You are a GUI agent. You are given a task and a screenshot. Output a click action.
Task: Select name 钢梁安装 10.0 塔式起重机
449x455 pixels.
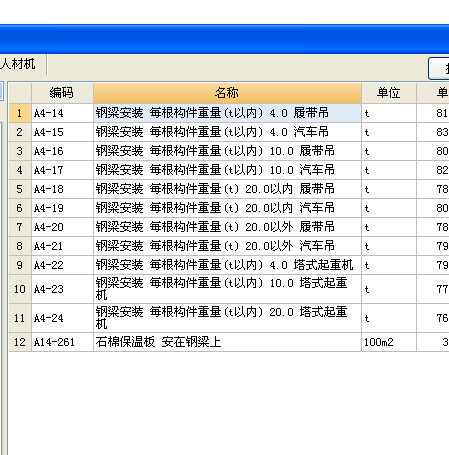tap(227, 289)
